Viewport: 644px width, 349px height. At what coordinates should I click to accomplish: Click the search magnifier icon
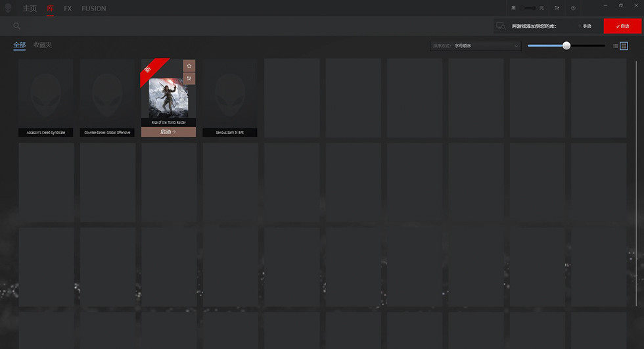[16, 26]
